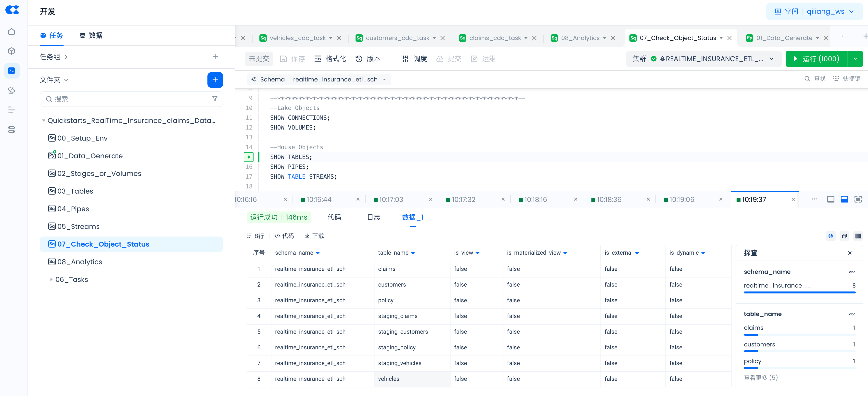Click 查看更多 (5) link in explore panel
This screenshot has height=396, width=868.
pyautogui.click(x=761, y=377)
